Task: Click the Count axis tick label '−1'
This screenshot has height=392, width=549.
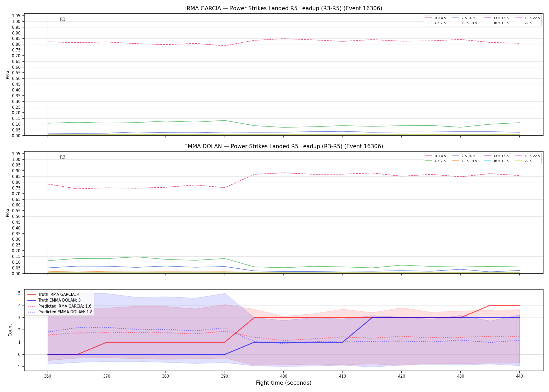Action: pyautogui.click(x=18, y=367)
